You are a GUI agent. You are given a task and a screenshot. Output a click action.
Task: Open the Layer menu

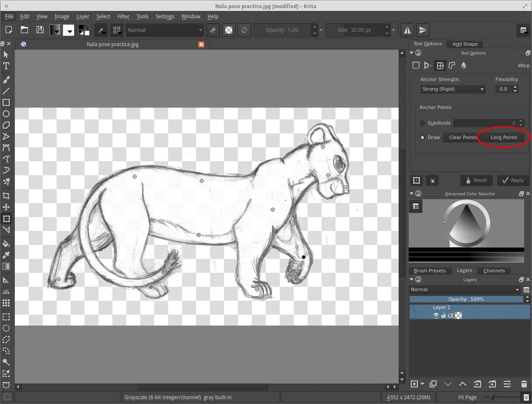(x=83, y=16)
